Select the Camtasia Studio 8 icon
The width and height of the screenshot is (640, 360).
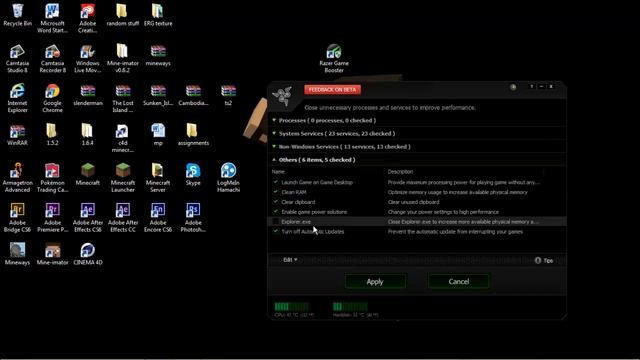click(x=18, y=59)
